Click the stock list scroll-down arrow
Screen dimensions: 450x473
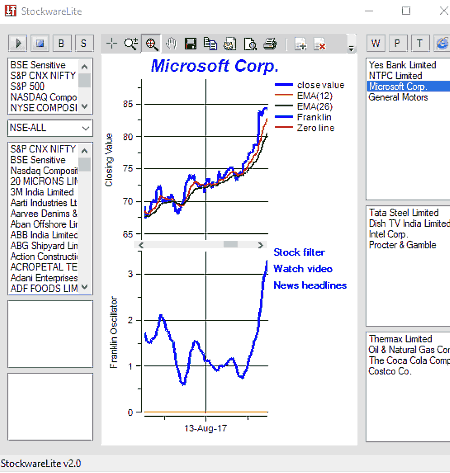(85, 287)
